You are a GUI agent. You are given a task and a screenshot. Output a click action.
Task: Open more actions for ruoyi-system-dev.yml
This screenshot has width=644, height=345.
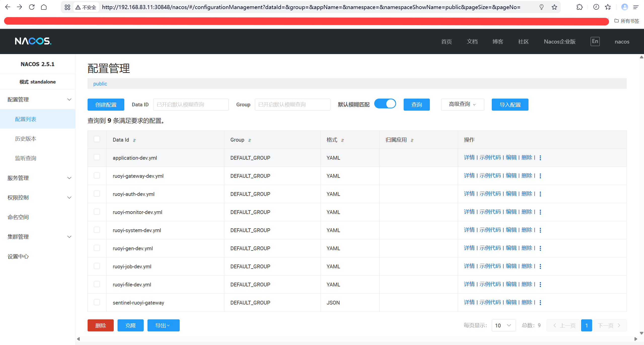click(540, 230)
